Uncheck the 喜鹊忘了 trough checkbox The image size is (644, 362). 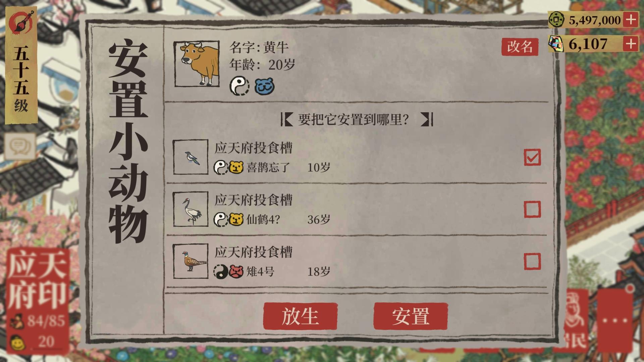(x=532, y=158)
